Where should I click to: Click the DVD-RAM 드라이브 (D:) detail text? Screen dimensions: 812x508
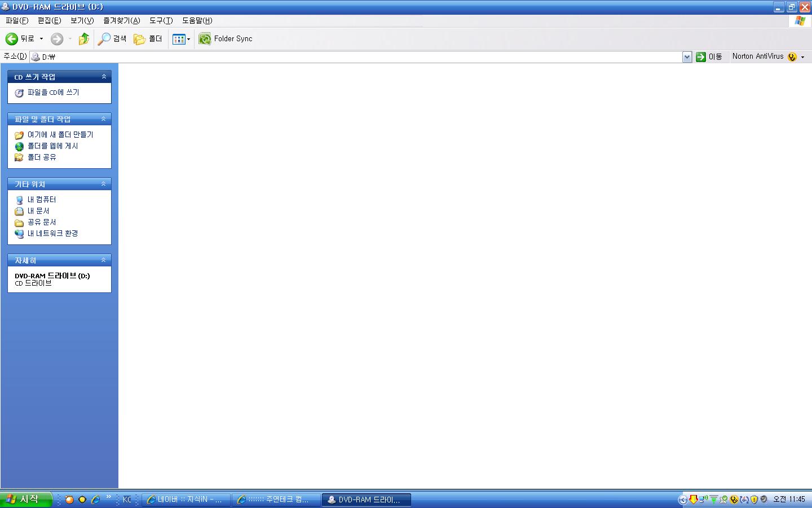(x=52, y=276)
